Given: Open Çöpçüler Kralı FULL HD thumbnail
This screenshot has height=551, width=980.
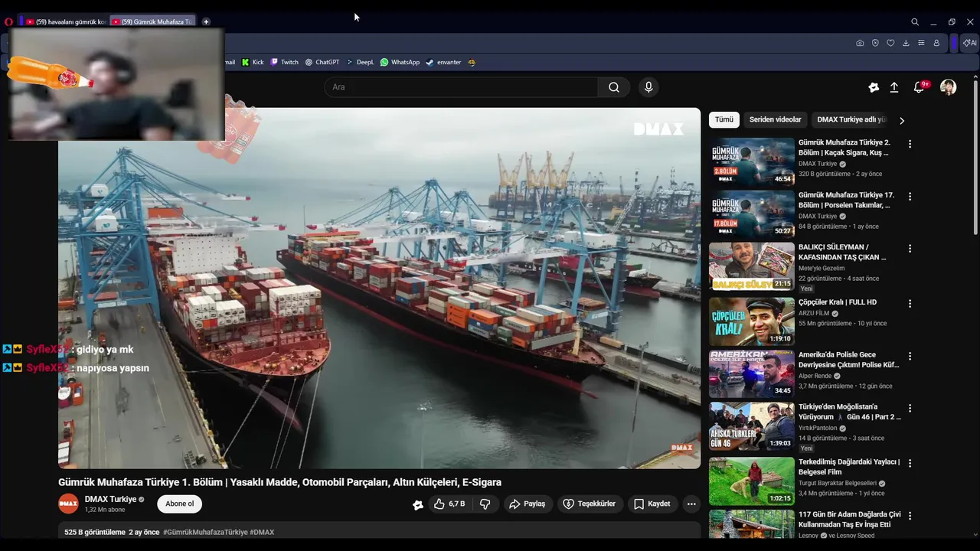Looking at the screenshot, I should (x=752, y=321).
